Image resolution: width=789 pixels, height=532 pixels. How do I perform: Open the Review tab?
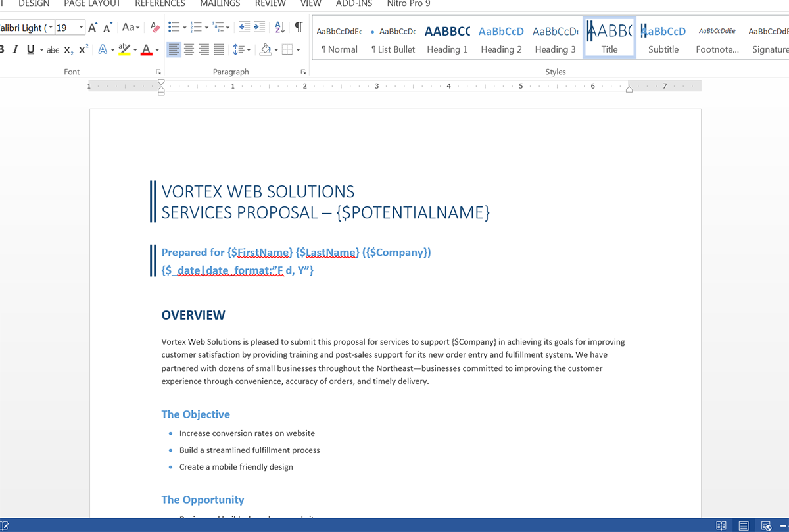[270, 3]
